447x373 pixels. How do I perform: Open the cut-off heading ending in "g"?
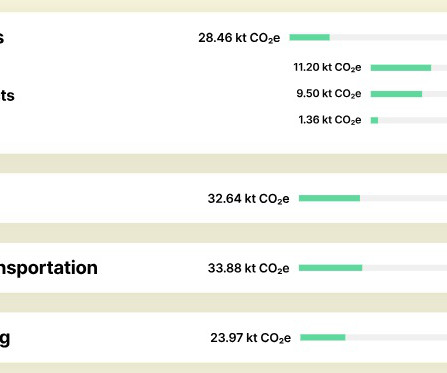pyautogui.click(x=5, y=339)
